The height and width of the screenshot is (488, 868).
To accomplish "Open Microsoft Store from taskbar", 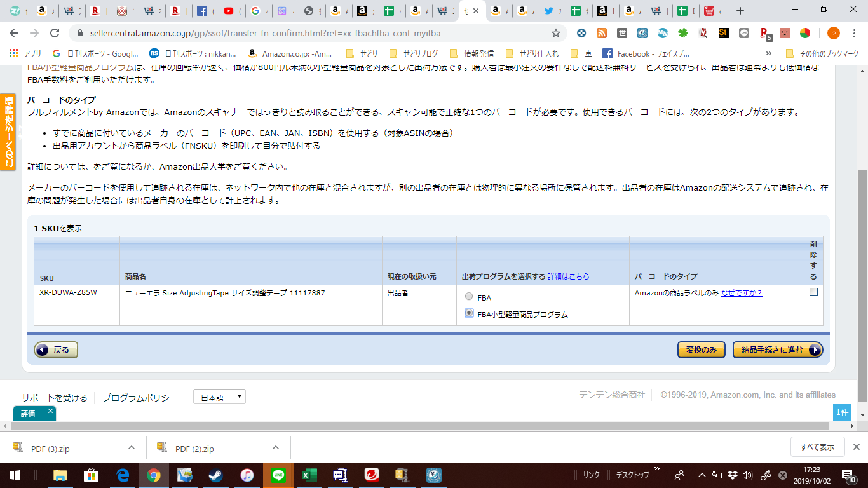I will [92, 475].
